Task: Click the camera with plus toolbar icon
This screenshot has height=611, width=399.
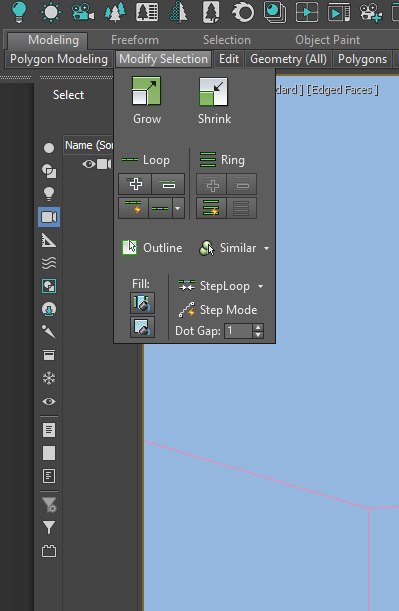Action: point(371,12)
